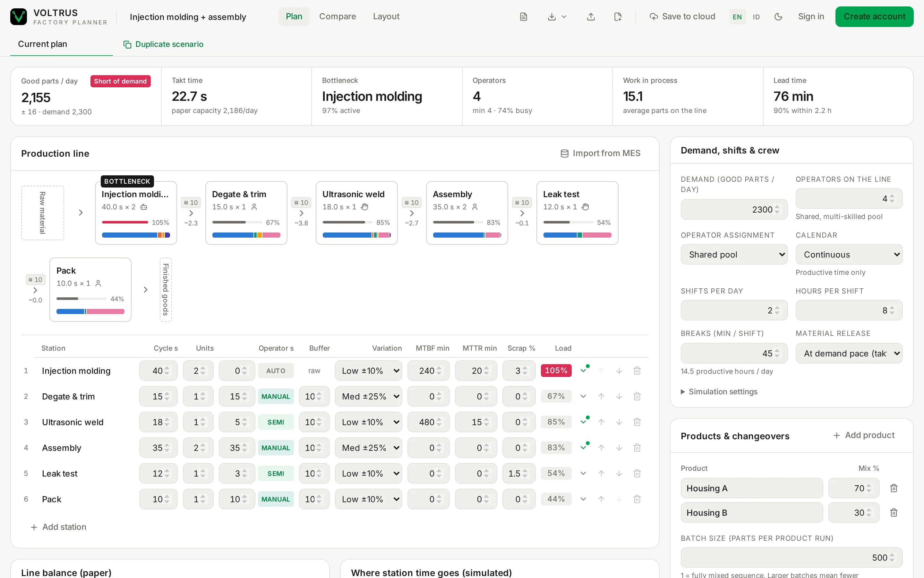
Task: Click the Demand good parts per day field
Action: [x=734, y=209]
